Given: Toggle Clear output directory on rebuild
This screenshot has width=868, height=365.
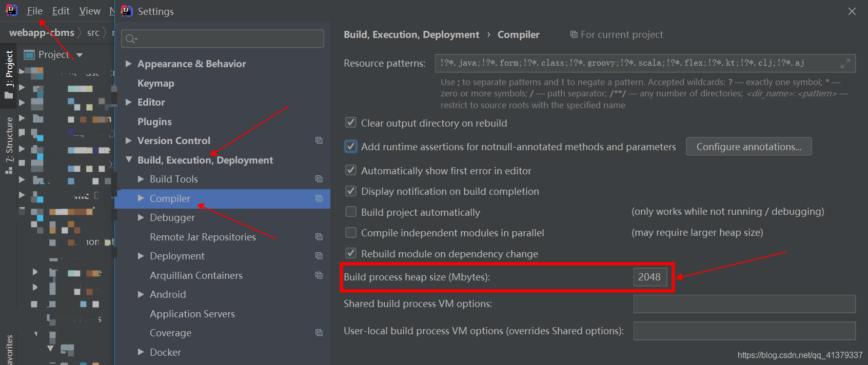Looking at the screenshot, I should pyautogui.click(x=351, y=123).
